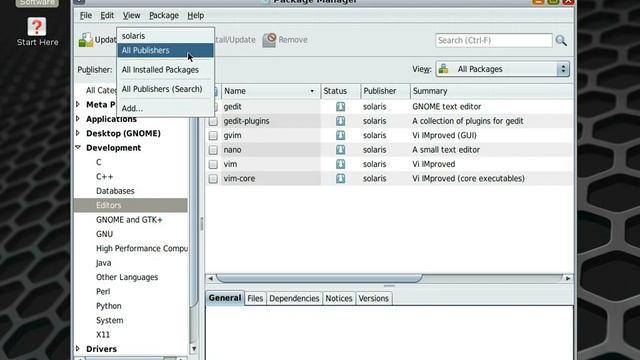Switch to the General tab
This screenshot has width=640, height=360.
point(225,298)
